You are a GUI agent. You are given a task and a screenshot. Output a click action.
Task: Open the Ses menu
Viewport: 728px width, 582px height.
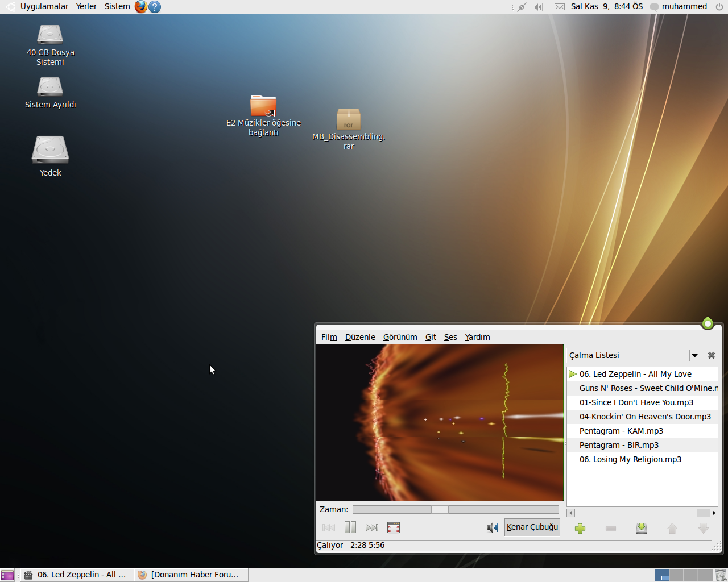click(450, 337)
